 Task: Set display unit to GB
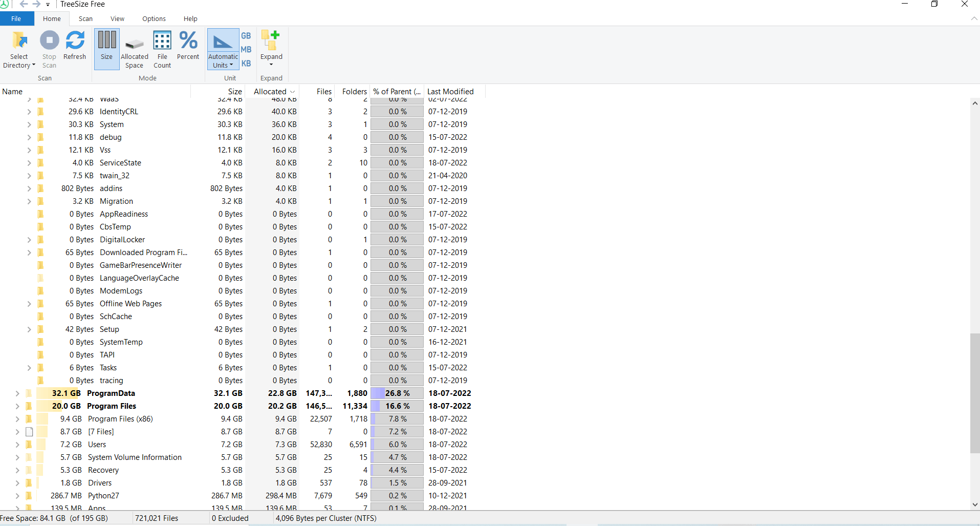pyautogui.click(x=246, y=36)
